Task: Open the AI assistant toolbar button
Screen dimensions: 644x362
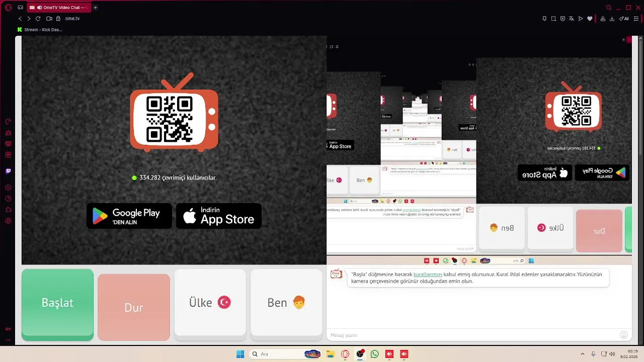Action: coord(624,19)
